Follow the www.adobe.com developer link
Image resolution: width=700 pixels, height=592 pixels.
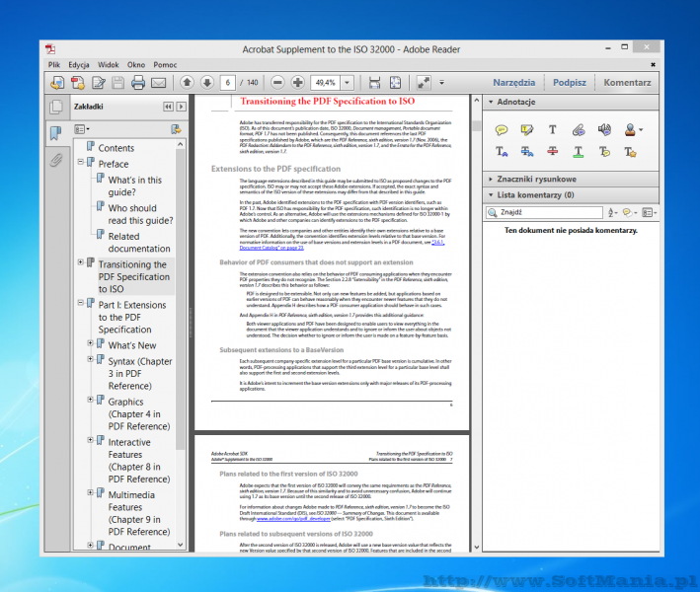click(293, 519)
